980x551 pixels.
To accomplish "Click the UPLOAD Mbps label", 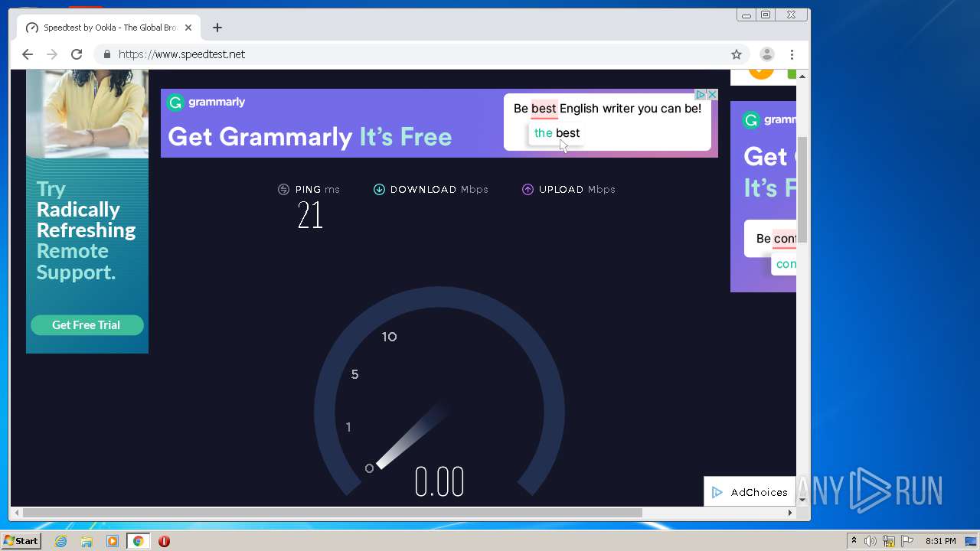I will [x=577, y=190].
